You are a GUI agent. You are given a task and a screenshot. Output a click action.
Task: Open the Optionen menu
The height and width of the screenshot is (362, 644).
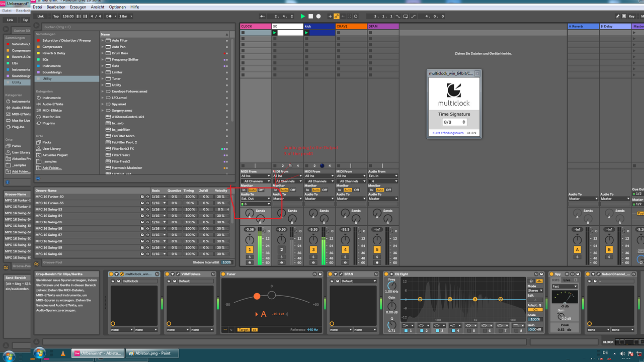coord(117,7)
